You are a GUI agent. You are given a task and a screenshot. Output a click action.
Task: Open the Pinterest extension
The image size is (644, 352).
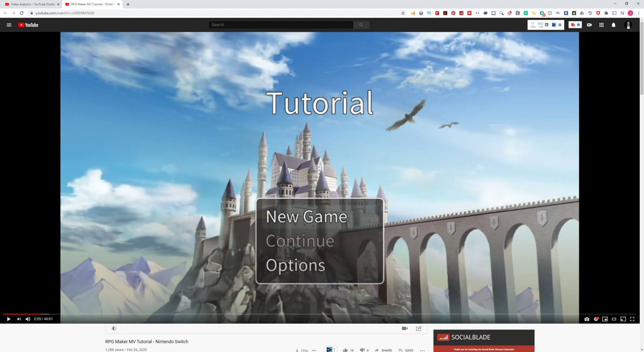453,13
